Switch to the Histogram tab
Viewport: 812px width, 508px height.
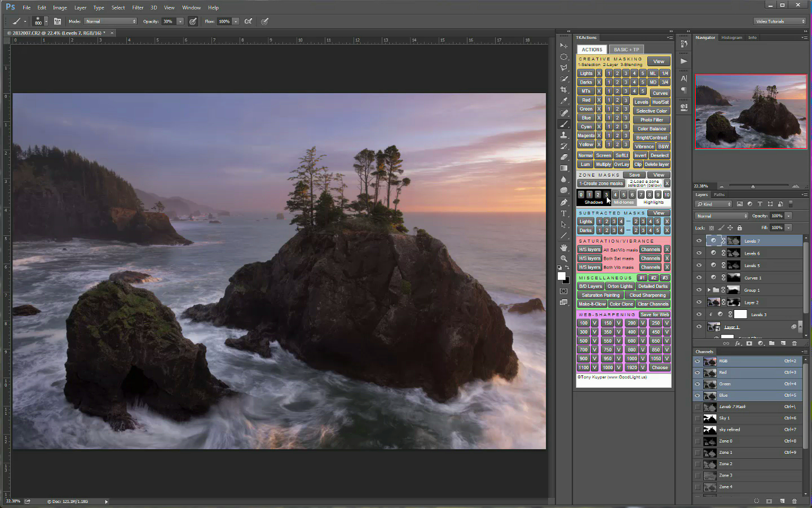click(731, 38)
